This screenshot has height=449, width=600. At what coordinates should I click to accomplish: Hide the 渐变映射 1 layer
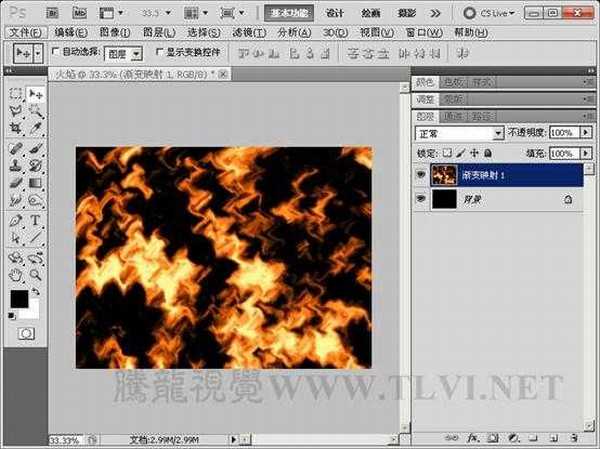coord(421,174)
